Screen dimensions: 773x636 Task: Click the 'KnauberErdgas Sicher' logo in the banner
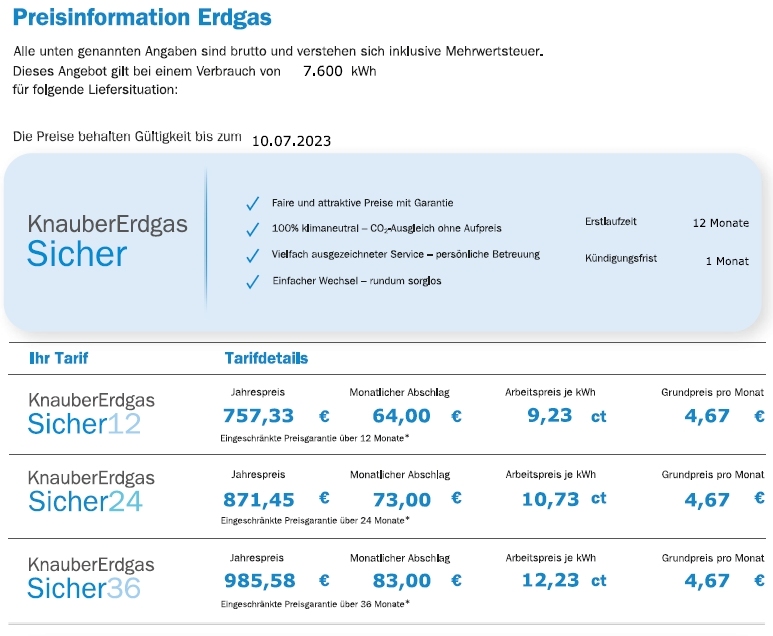pos(107,241)
